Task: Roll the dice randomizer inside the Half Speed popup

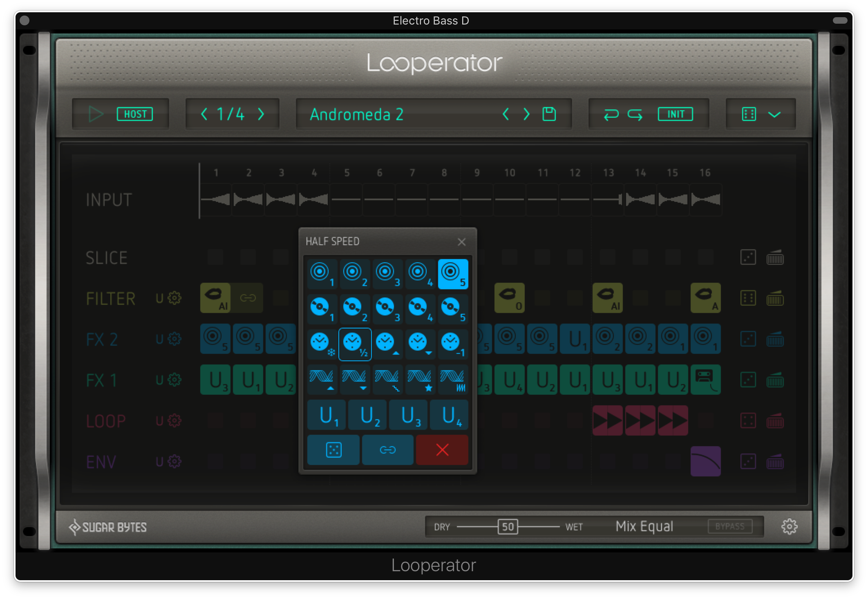Action: 333,450
